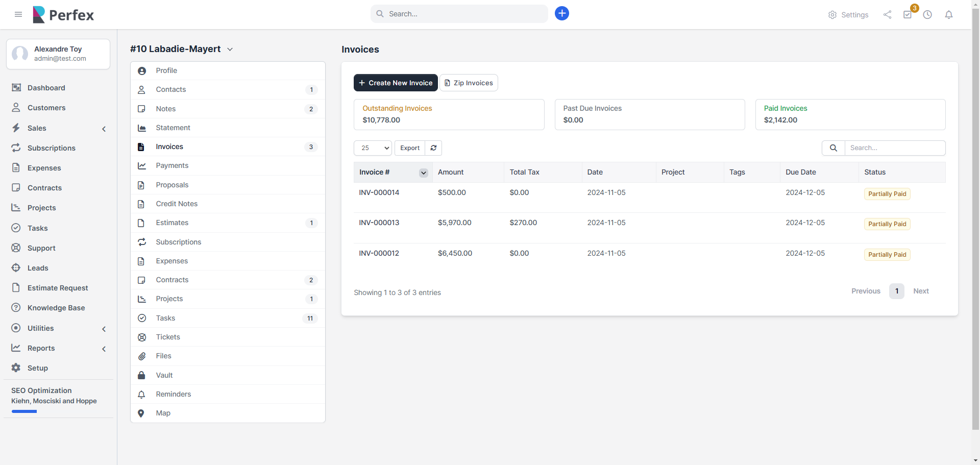Select Credit Notes in the customer menu
The width and height of the screenshot is (980, 465).
pos(177,204)
